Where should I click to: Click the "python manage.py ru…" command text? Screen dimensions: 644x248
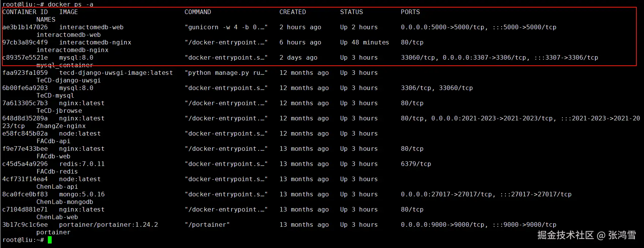tap(226, 73)
